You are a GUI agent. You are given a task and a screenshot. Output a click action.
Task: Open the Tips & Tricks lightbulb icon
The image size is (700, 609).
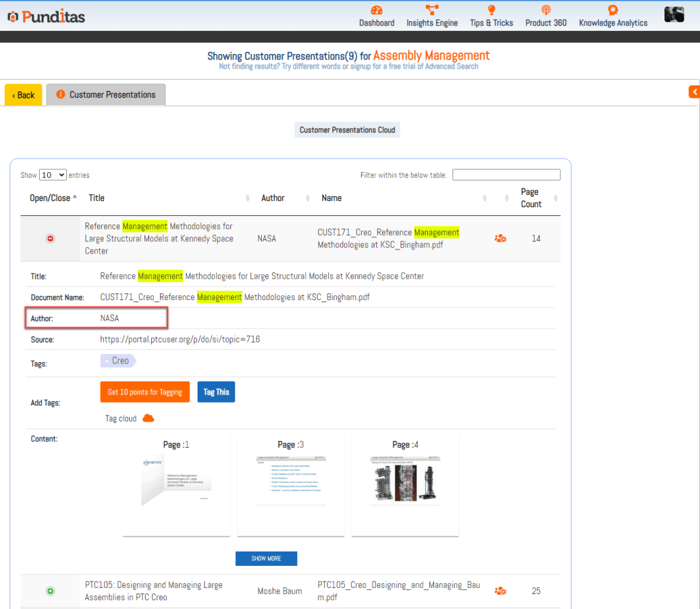491,10
